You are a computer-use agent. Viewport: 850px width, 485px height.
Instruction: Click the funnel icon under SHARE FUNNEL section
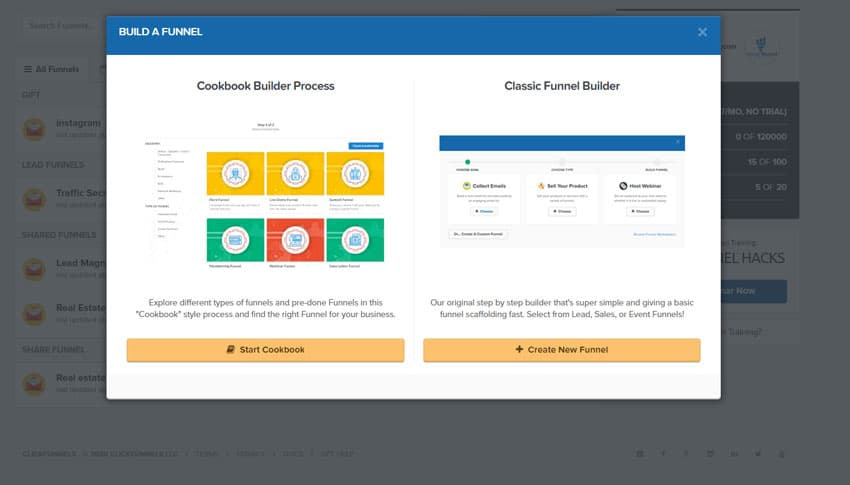[34, 384]
